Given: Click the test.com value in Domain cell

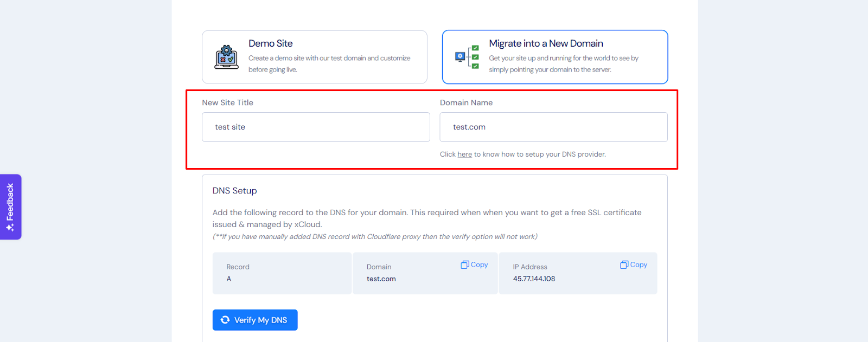Looking at the screenshot, I should [x=381, y=279].
